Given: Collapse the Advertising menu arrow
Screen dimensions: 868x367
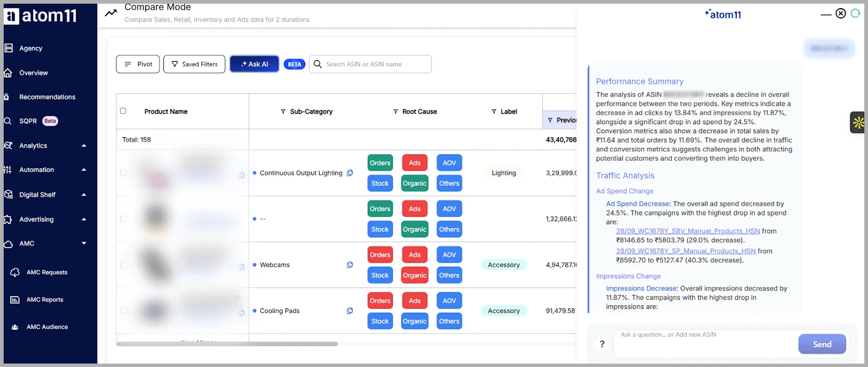Looking at the screenshot, I should [84, 220].
